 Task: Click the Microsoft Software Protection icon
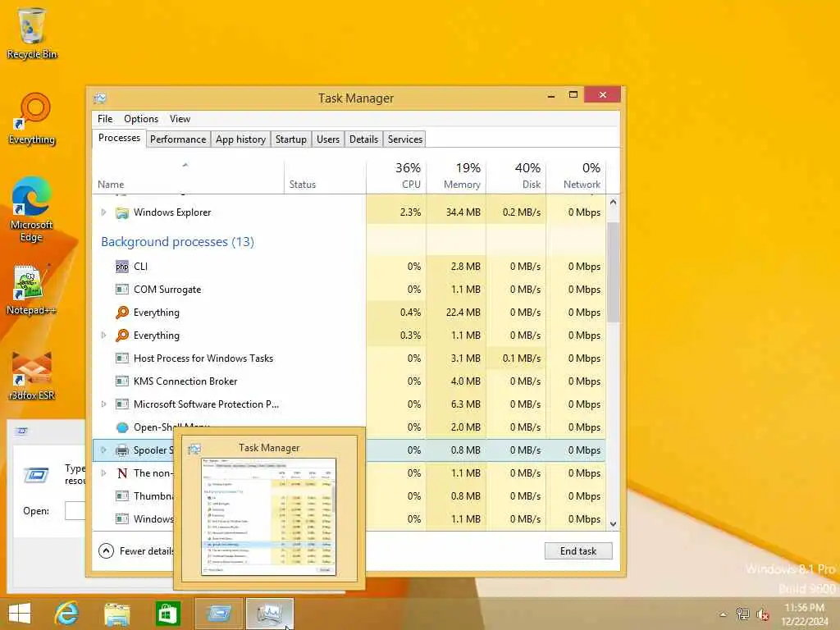122,404
